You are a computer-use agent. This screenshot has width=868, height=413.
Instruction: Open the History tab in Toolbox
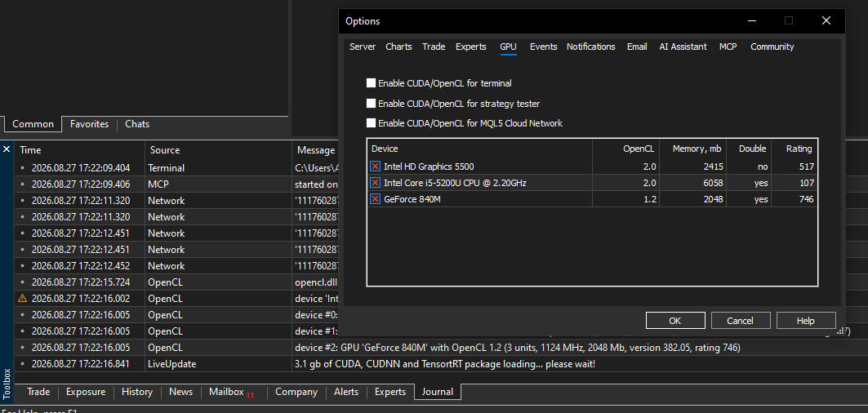136,392
